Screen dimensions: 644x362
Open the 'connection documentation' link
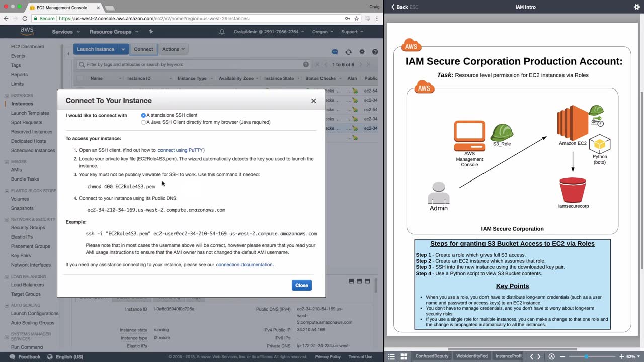(244, 265)
